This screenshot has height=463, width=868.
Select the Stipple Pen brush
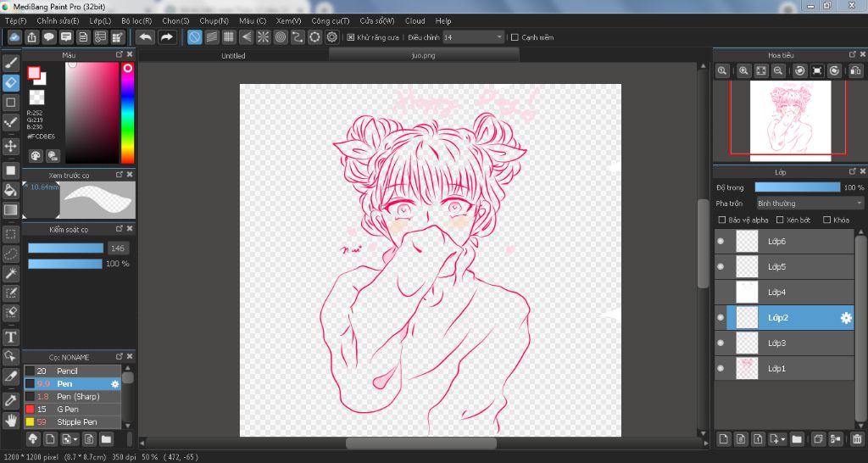tap(73, 422)
